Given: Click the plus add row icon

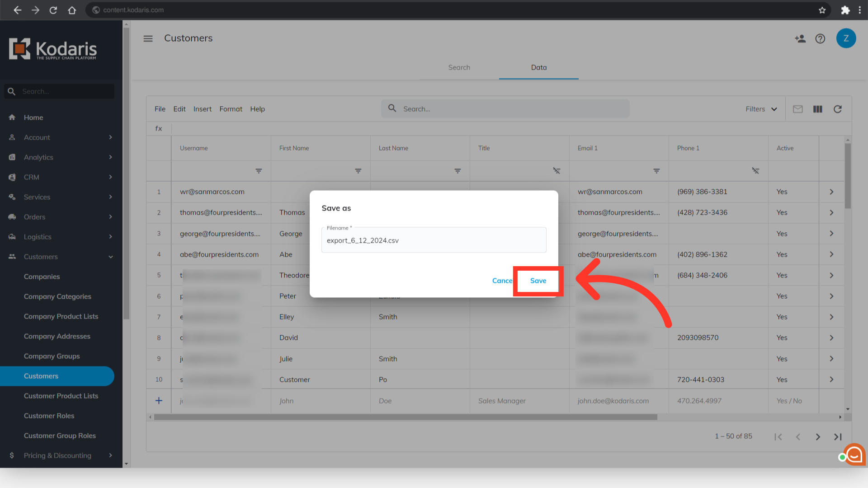Looking at the screenshot, I should [159, 401].
